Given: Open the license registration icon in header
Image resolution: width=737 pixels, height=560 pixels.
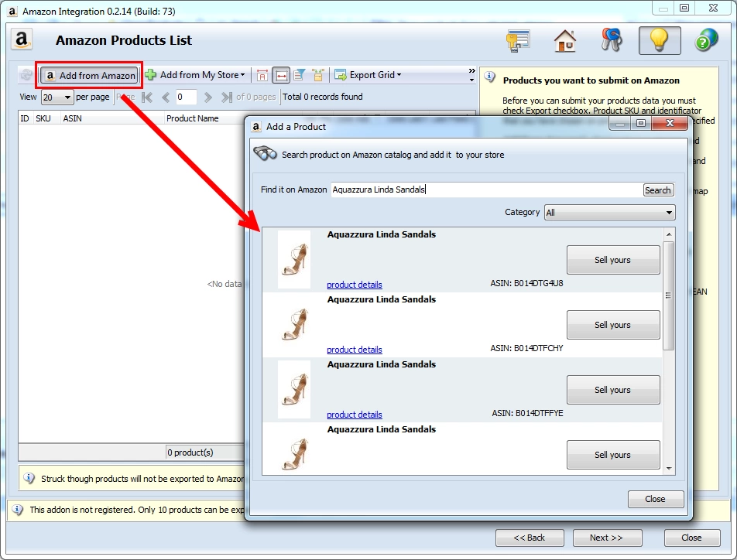Looking at the screenshot, I should (x=518, y=40).
